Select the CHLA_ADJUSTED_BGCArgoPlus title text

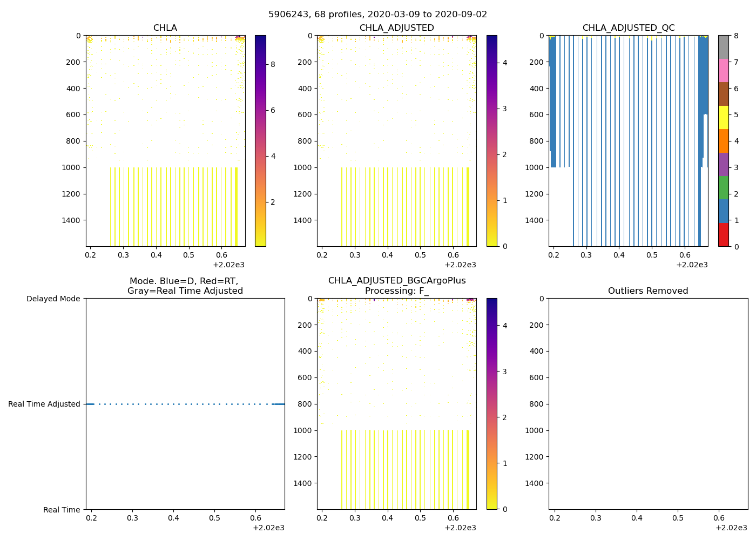[396, 281]
